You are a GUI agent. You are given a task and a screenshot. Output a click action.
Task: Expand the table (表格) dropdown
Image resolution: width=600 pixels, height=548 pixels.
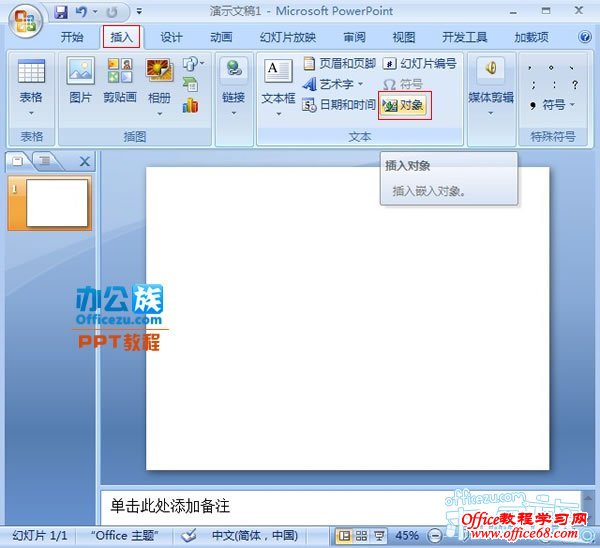tap(31, 112)
